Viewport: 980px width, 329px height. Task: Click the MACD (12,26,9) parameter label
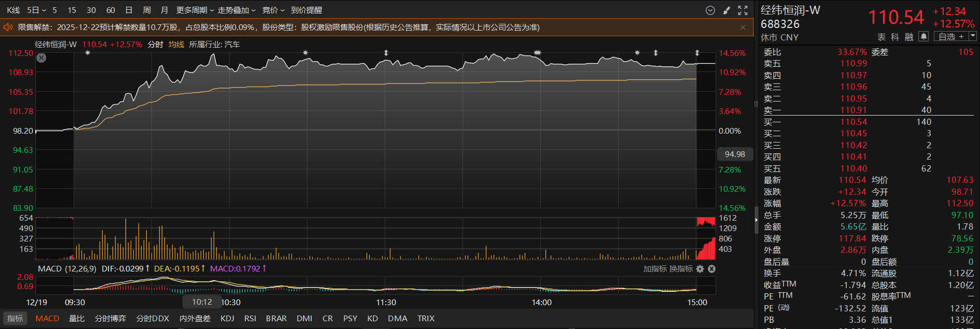(x=67, y=269)
